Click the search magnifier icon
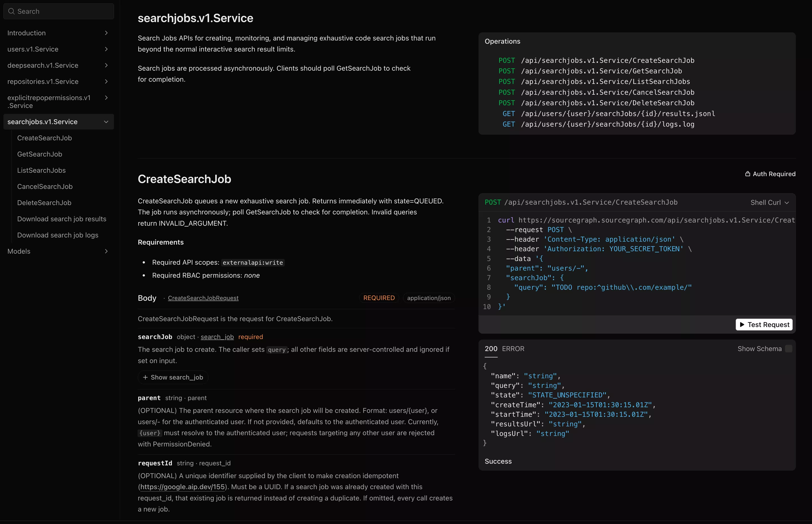Viewport: 812px width, 524px height. (x=11, y=11)
